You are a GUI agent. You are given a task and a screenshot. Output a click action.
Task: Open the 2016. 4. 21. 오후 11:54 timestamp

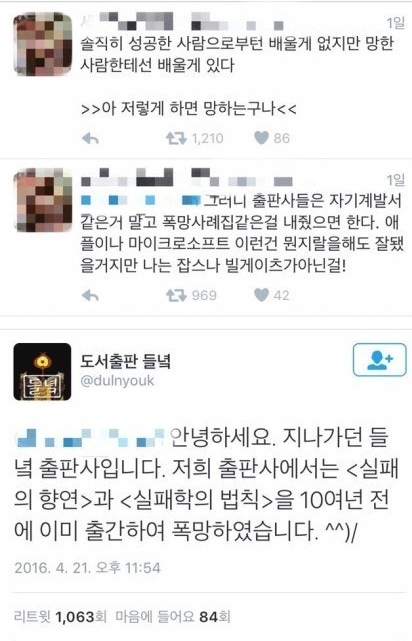point(87,568)
